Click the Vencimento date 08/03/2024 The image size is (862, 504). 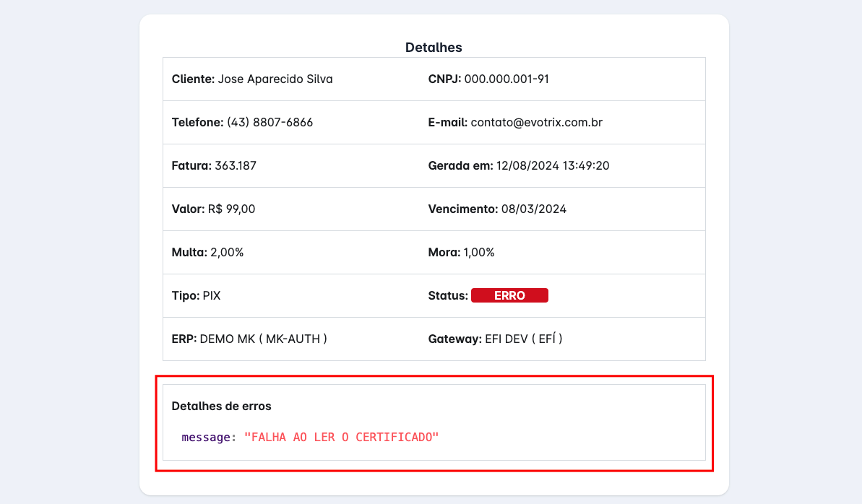(x=533, y=209)
